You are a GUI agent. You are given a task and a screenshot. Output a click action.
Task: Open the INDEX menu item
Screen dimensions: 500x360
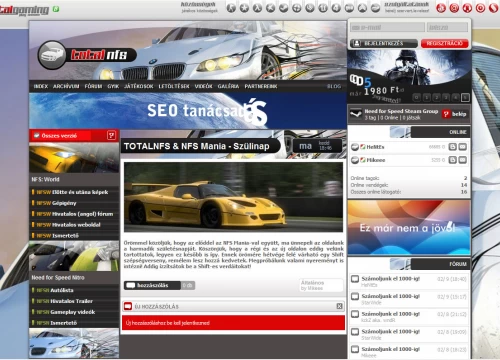click(41, 86)
